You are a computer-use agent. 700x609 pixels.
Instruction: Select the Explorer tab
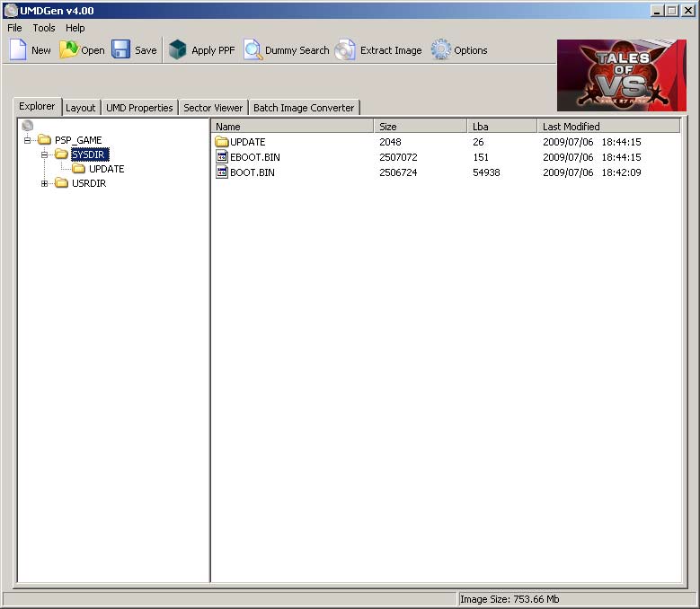[37, 106]
